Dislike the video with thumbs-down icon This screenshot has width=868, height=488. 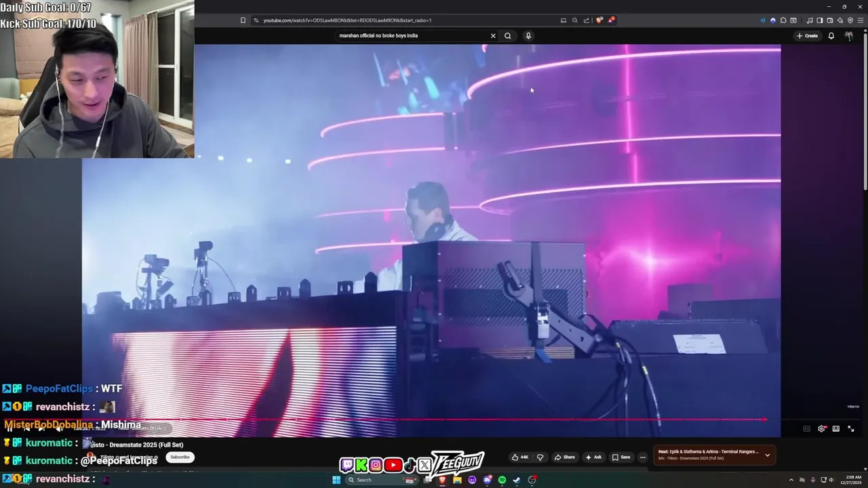click(x=540, y=457)
